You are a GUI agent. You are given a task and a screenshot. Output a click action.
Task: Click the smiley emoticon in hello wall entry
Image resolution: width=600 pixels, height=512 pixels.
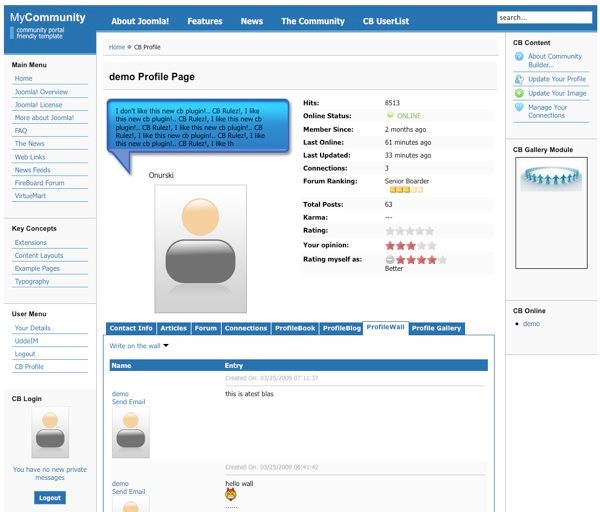point(231,494)
